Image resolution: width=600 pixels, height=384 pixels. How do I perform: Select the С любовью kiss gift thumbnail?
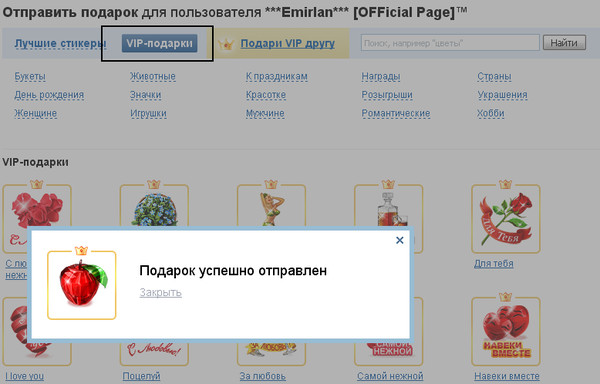(x=154, y=353)
